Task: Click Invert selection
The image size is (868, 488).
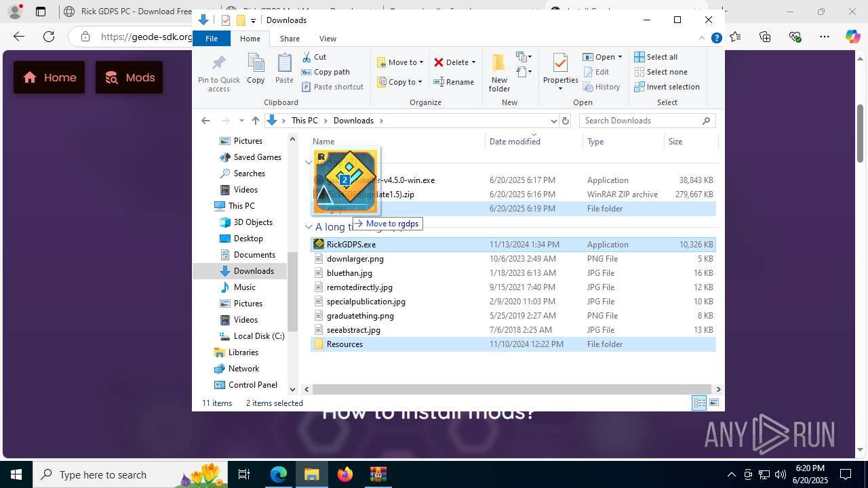Action: tap(667, 87)
